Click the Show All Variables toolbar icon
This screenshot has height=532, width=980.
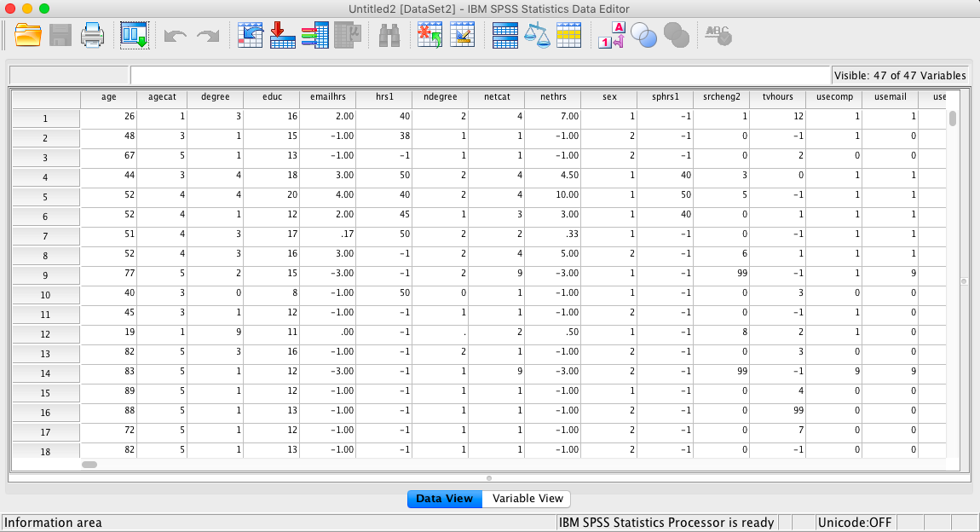tap(676, 35)
